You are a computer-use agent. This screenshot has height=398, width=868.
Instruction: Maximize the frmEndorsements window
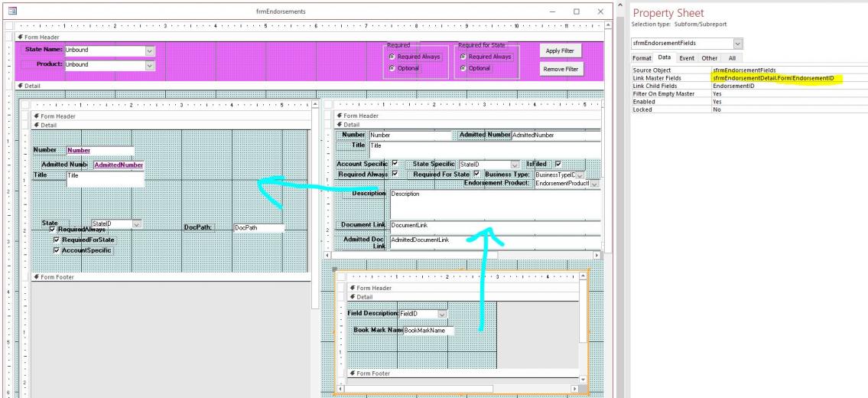coord(577,11)
